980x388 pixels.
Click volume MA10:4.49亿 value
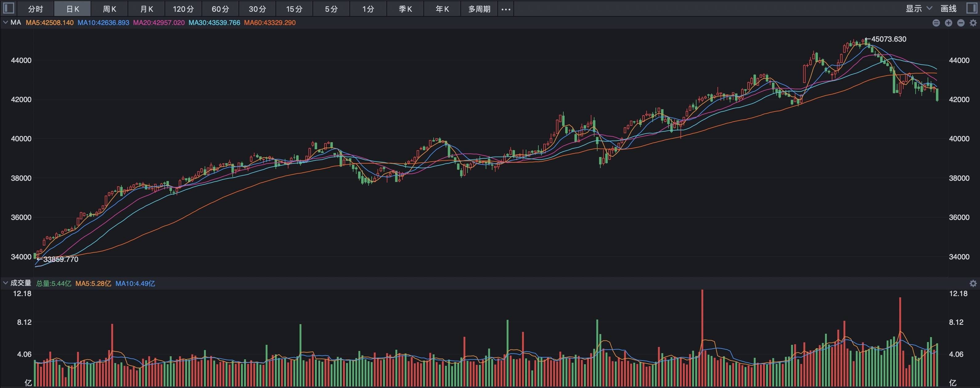click(135, 284)
